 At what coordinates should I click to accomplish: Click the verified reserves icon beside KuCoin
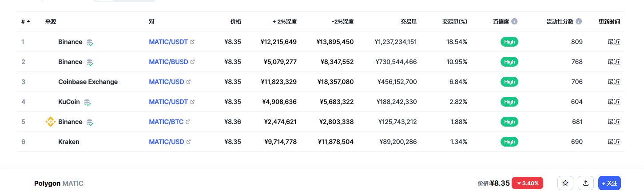click(x=87, y=102)
